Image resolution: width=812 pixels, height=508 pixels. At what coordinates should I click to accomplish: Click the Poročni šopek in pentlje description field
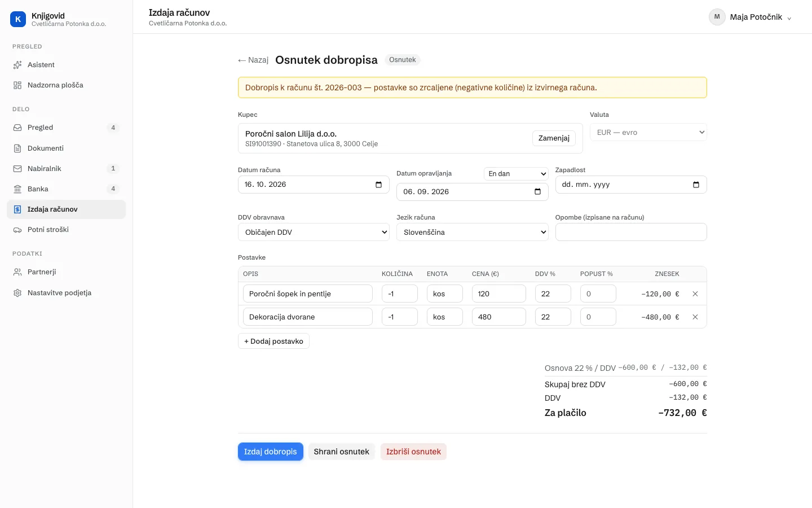pos(308,294)
